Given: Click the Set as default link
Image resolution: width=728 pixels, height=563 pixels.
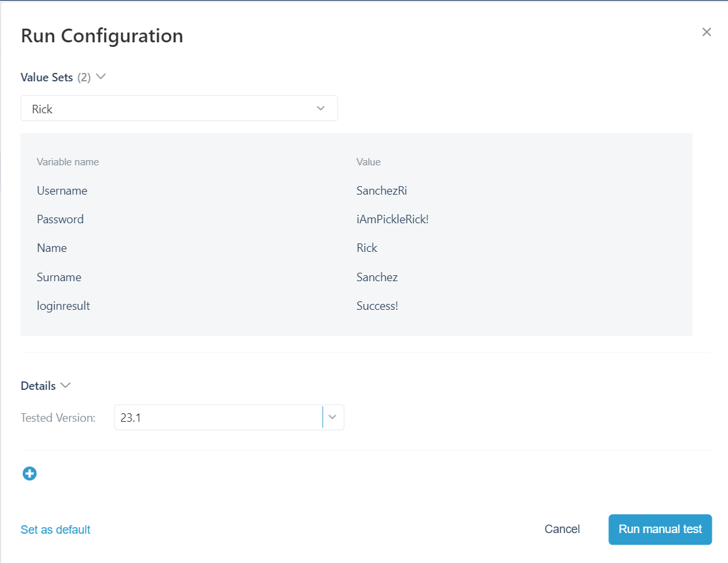Looking at the screenshot, I should 55,530.
